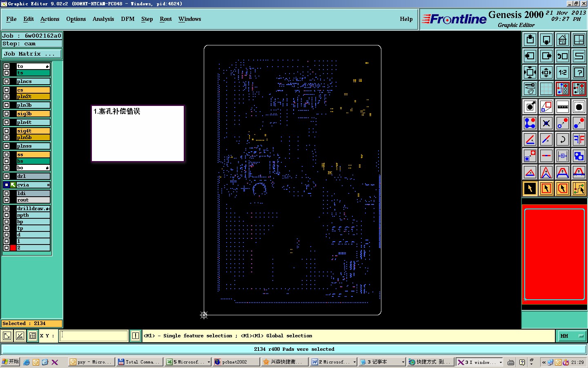
Task: Click the black single-select arrow tool
Action: [530, 188]
